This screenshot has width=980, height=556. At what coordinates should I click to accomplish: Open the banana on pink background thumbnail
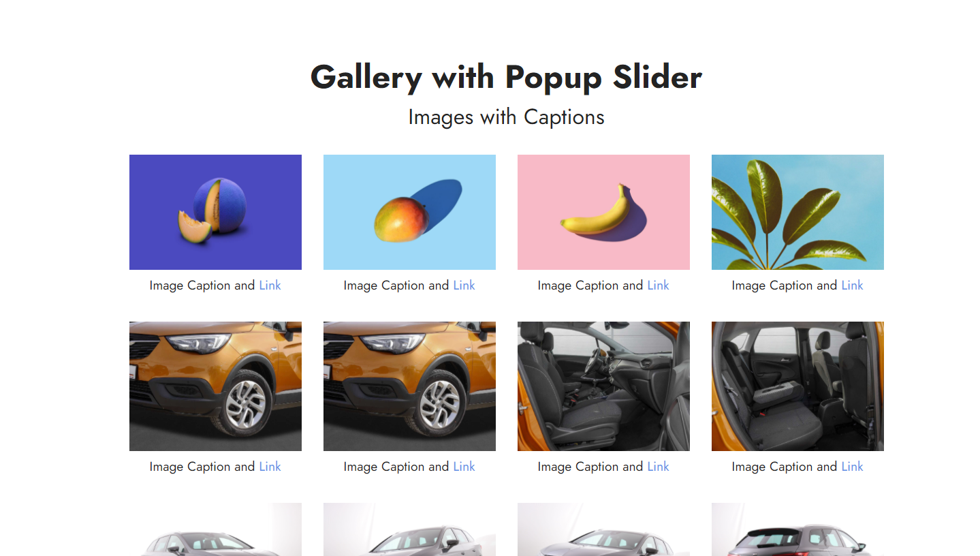[603, 212]
